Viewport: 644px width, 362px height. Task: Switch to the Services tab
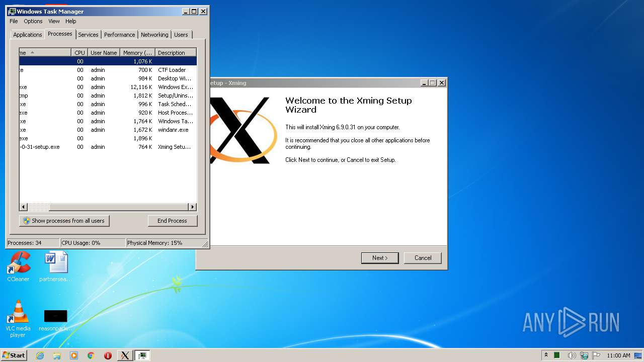[x=88, y=35]
